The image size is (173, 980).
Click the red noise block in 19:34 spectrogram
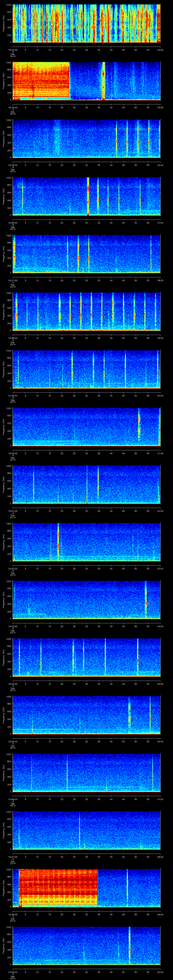pos(41,80)
